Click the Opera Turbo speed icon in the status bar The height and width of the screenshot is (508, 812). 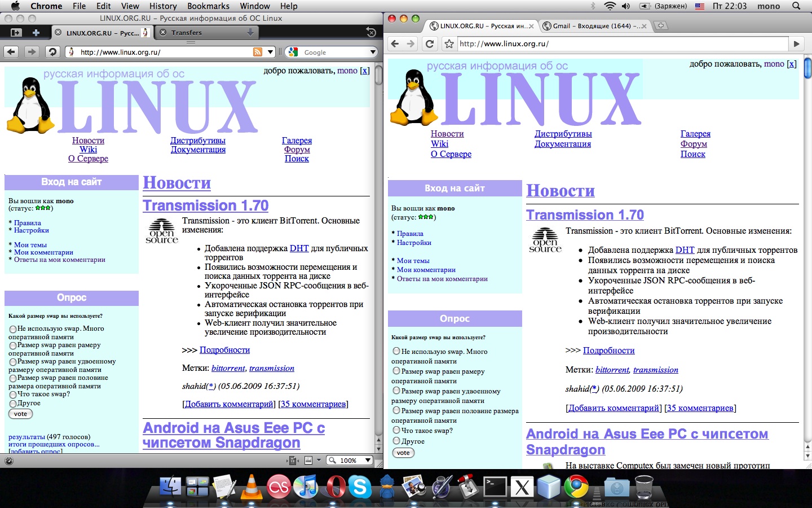[x=8, y=461]
